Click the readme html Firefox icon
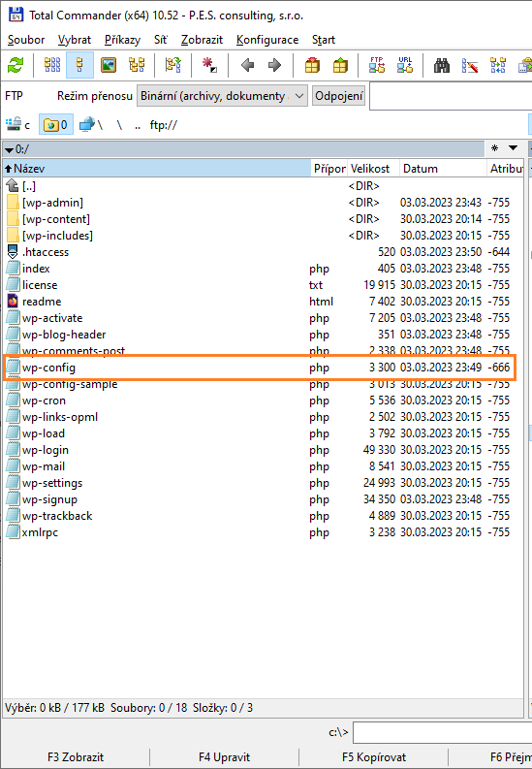Image resolution: width=532 pixels, height=769 pixels. tap(13, 302)
